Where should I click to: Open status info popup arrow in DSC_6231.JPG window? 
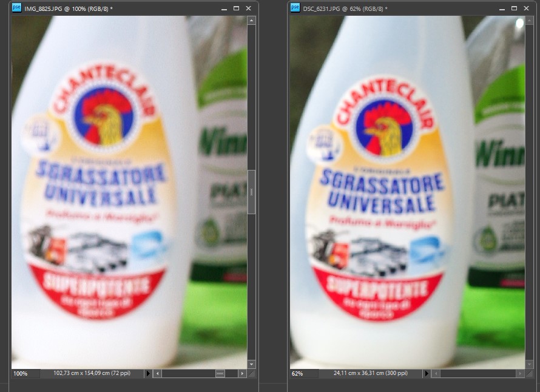[427, 373]
